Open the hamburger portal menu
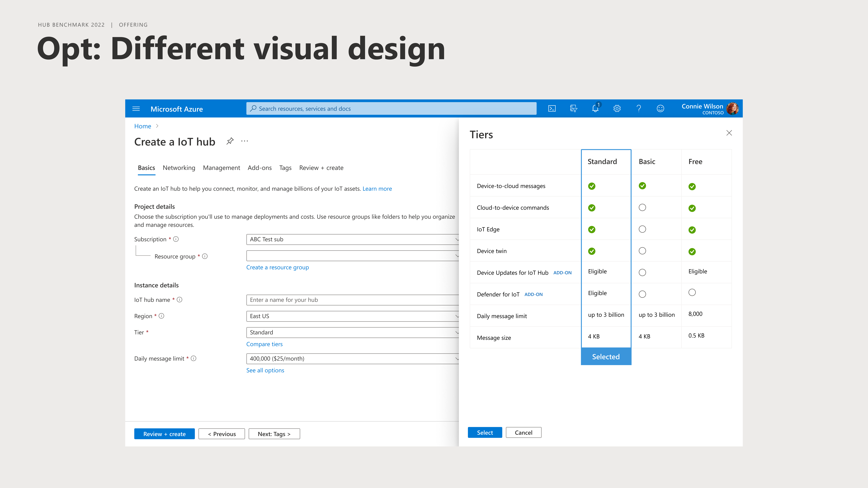Image resolution: width=868 pixels, height=488 pixels. point(136,109)
